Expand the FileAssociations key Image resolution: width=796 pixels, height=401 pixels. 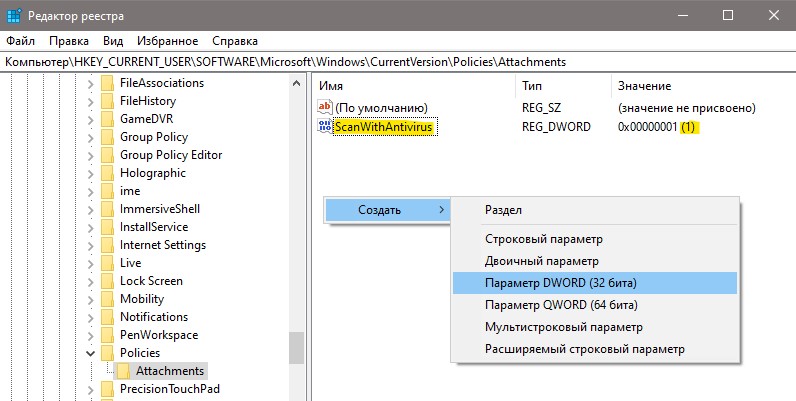pos(91,84)
